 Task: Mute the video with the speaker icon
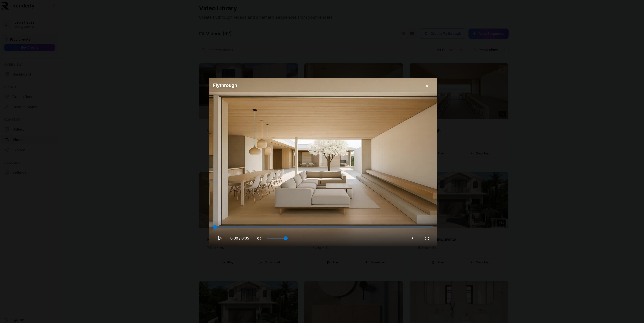click(x=259, y=238)
